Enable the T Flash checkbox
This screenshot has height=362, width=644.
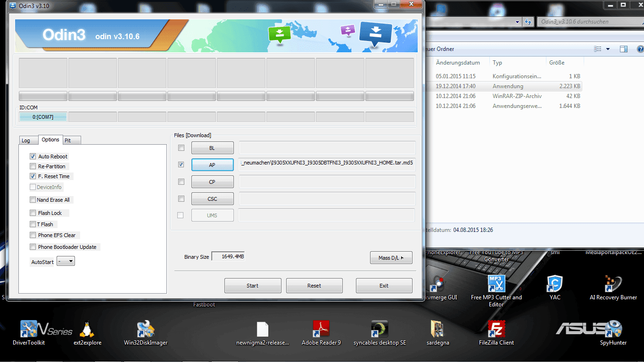pyautogui.click(x=33, y=224)
